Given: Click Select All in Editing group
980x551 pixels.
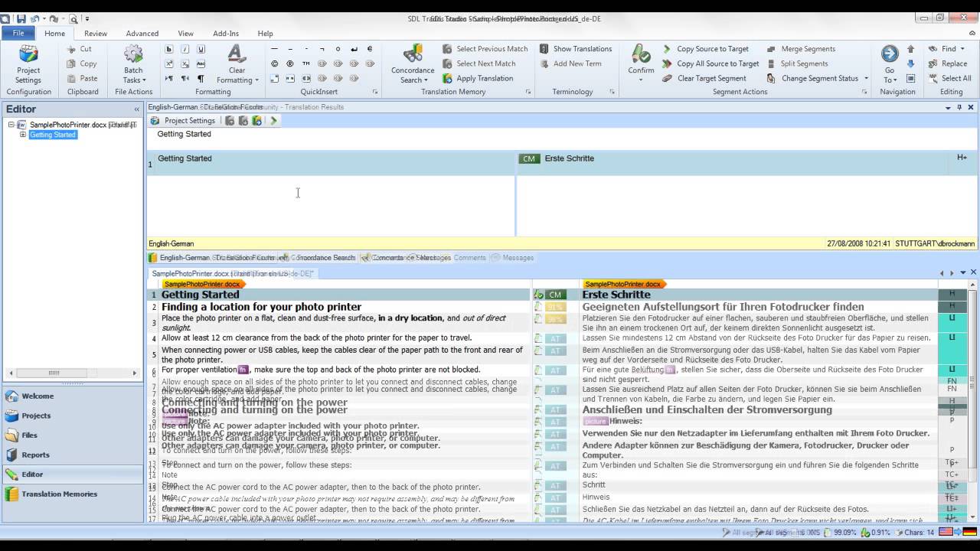Looking at the screenshot, I should coord(949,78).
